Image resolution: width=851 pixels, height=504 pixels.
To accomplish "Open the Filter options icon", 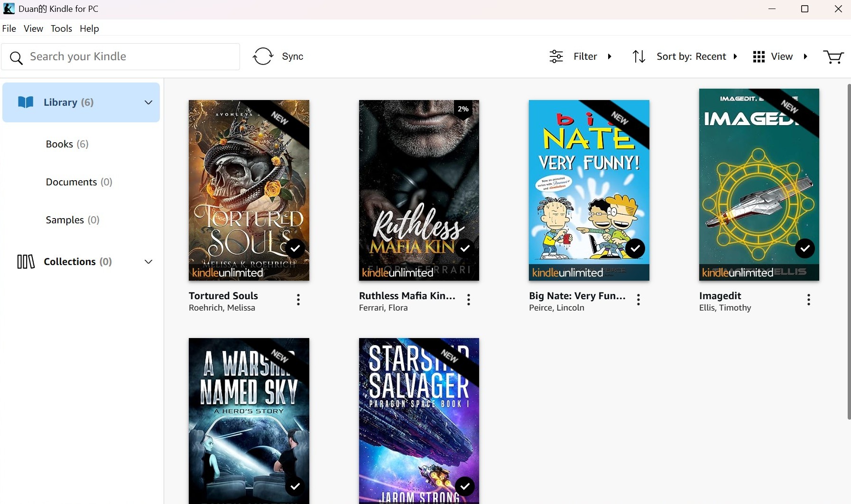I will tap(557, 56).
